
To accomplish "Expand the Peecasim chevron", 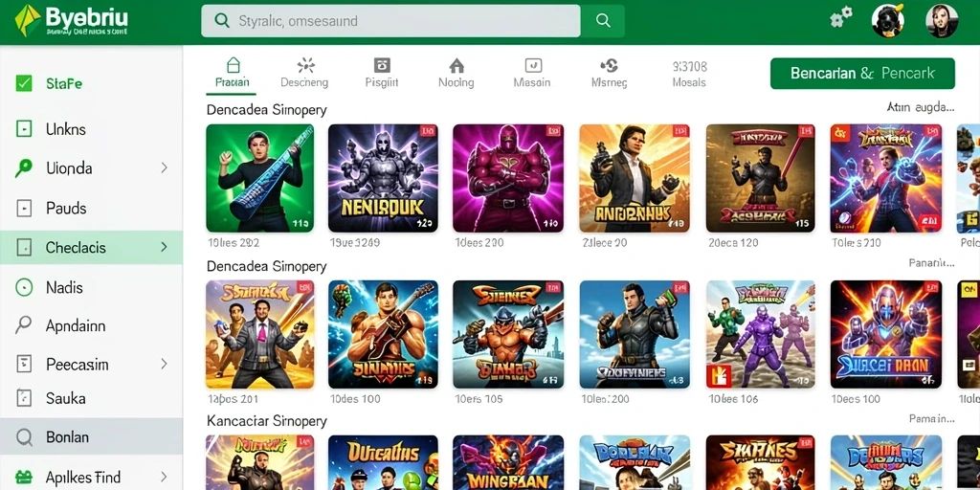I will point(165,364).
